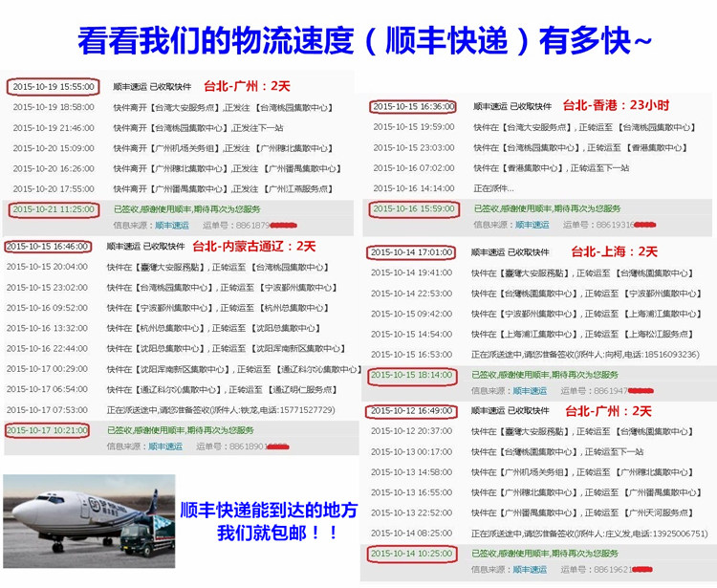The image size is (717, 588).
Task: Select the timestamp 2015-10-12 16:49:00
Action: (x=411, y=410)
